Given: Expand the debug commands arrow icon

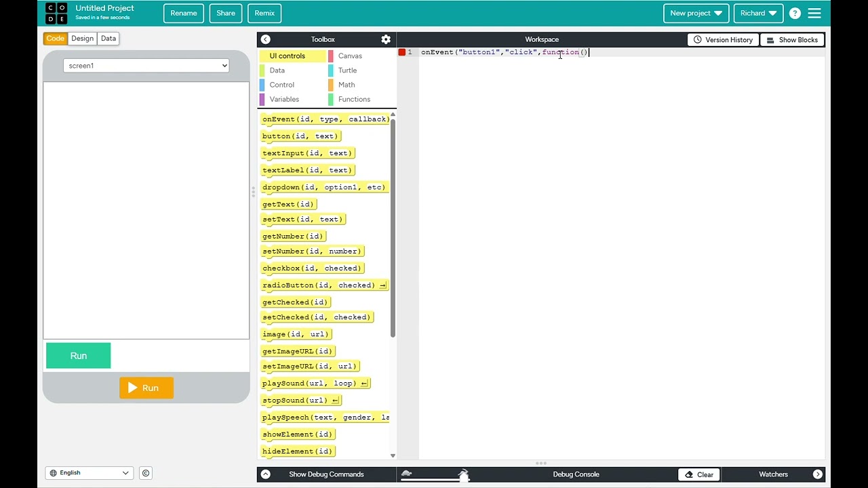Looking at the screenshot, I should pyautogui.click(x=265, y=474).
